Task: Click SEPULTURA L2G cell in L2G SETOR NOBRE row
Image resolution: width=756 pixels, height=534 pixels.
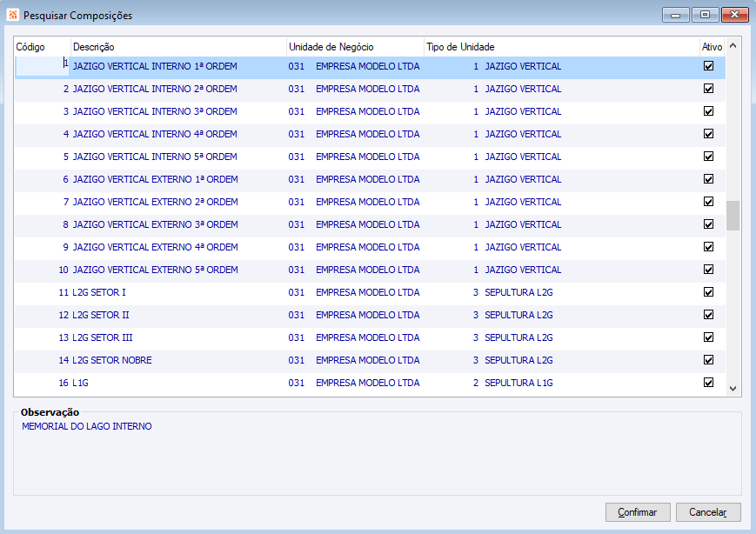Action: (x=518, y=361)
